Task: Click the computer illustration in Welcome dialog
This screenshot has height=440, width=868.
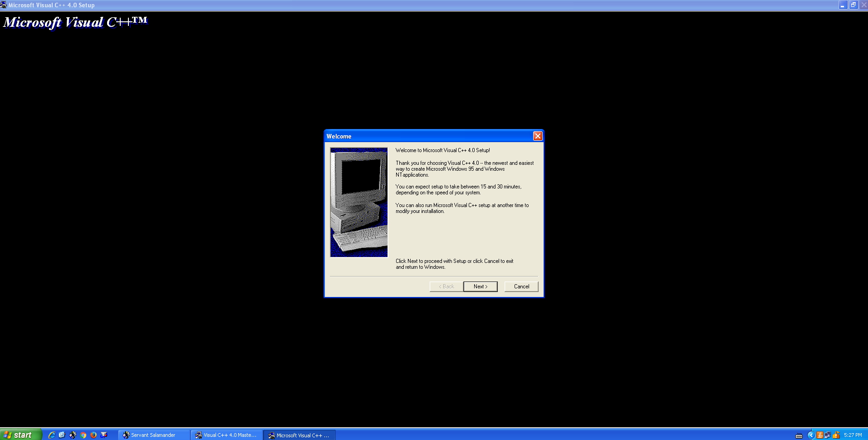Action: click(359, 202)
